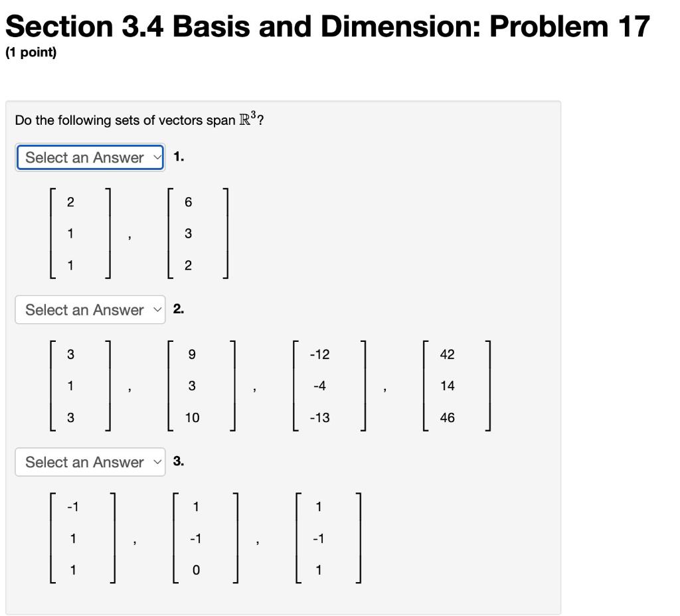Click the bold label 1 beside the first dropdown

click(x=176, y=157)
